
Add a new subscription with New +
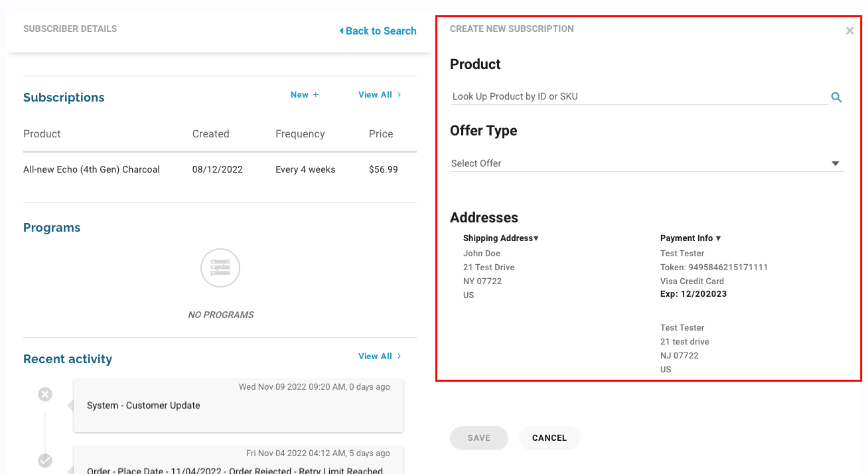pos(305,95)
